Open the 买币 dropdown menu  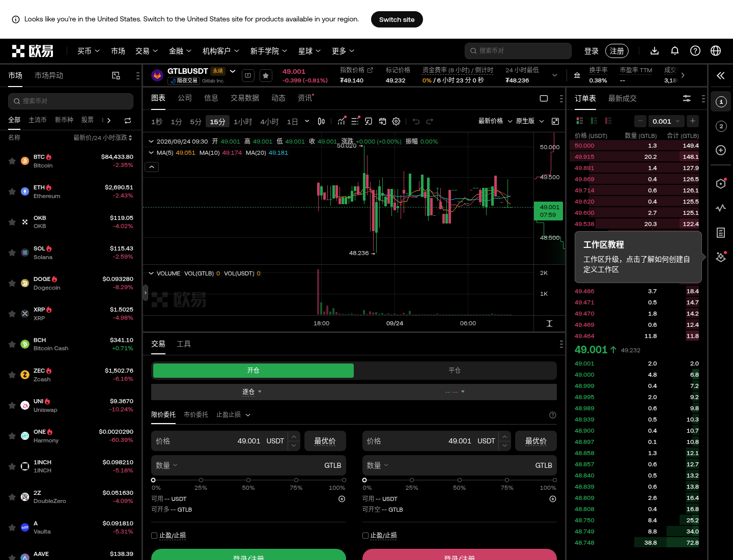pyautogui.click(x=89, y=51)
